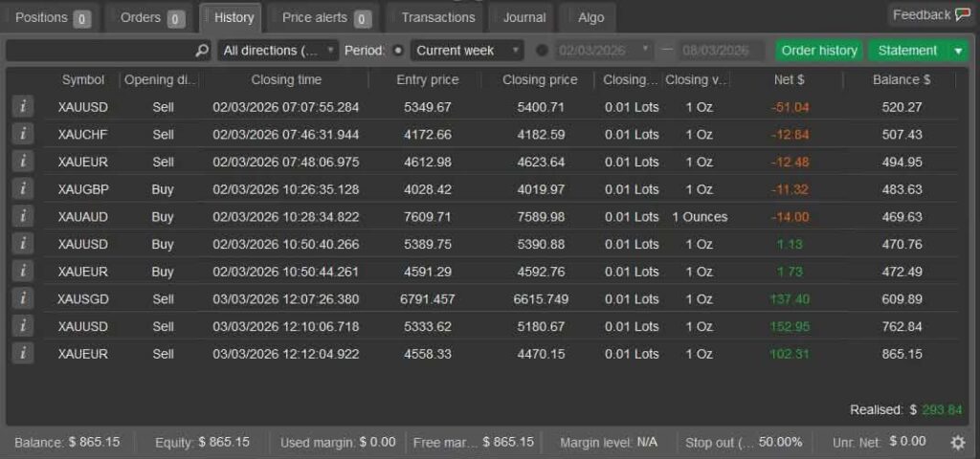Screen dimensions: 980x459
Task: Select the Current week period radio button
Action: (x=398, y=51)
